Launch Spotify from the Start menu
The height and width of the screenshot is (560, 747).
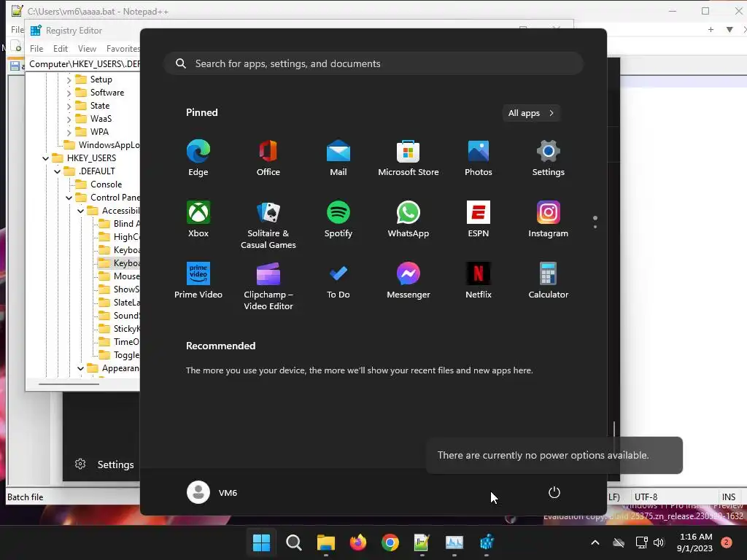click(338, 219)
